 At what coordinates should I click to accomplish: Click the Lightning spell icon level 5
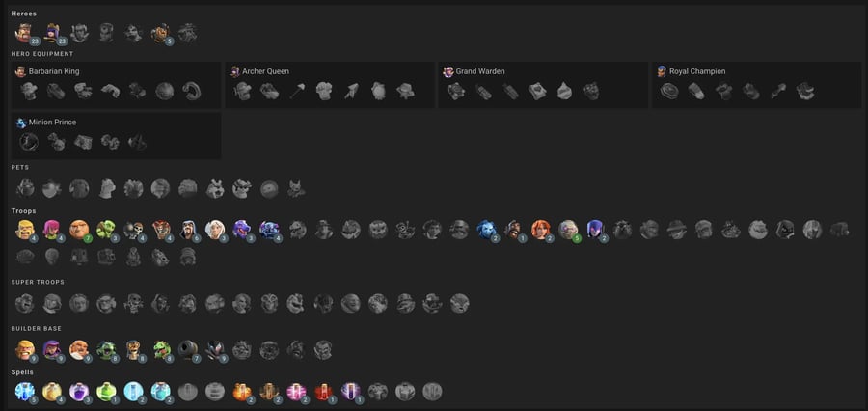click(x=25, y=392)
